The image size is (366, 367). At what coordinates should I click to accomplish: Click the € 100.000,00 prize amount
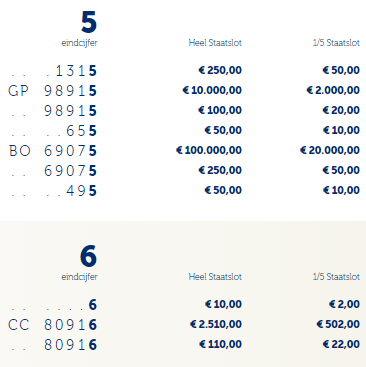tap(209, 150)
